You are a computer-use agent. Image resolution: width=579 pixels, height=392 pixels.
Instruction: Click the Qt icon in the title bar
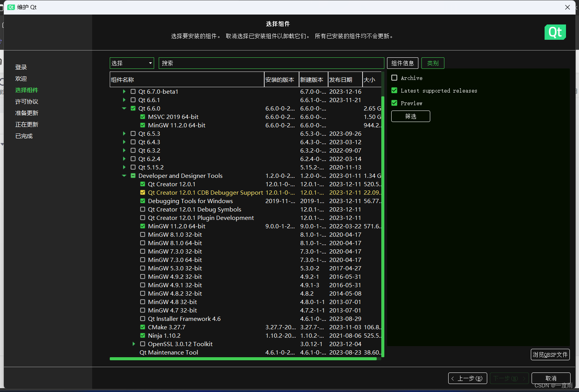[x=11, y=7]
